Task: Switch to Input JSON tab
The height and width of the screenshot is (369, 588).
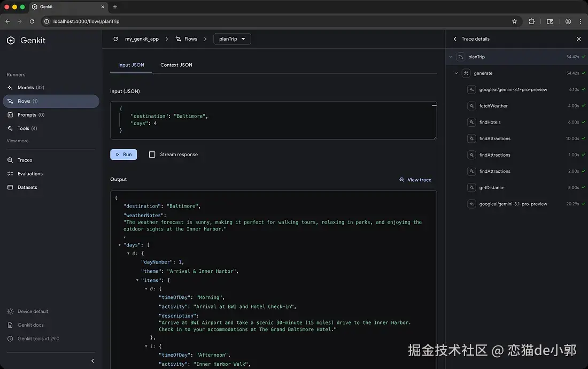Action: tap(131, 65)
